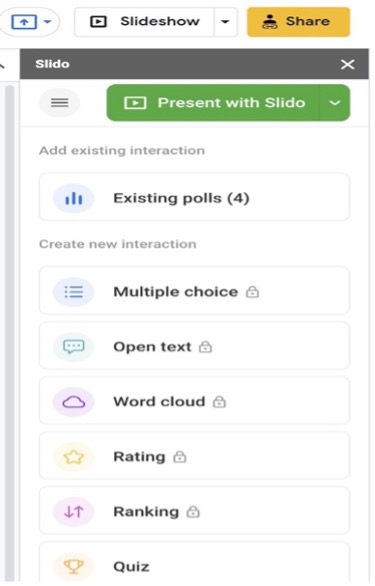This screenshot has width=375, height=586.
Task: Click the lock icon beside Ranking
Action: pyautogui.click(x=193, y=511)
